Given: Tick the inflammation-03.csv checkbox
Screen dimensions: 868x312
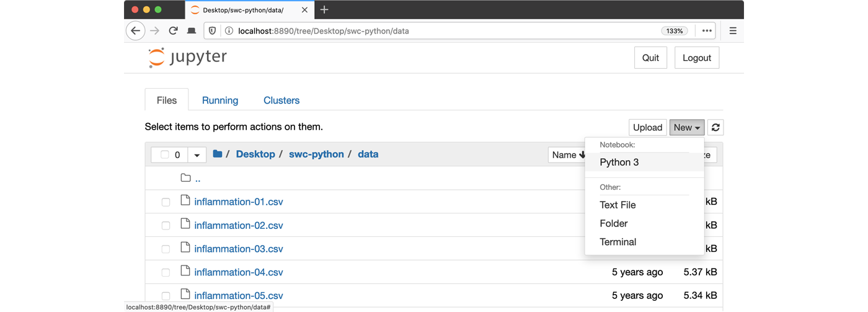Looking at the screenshot, I should [166, 249].
